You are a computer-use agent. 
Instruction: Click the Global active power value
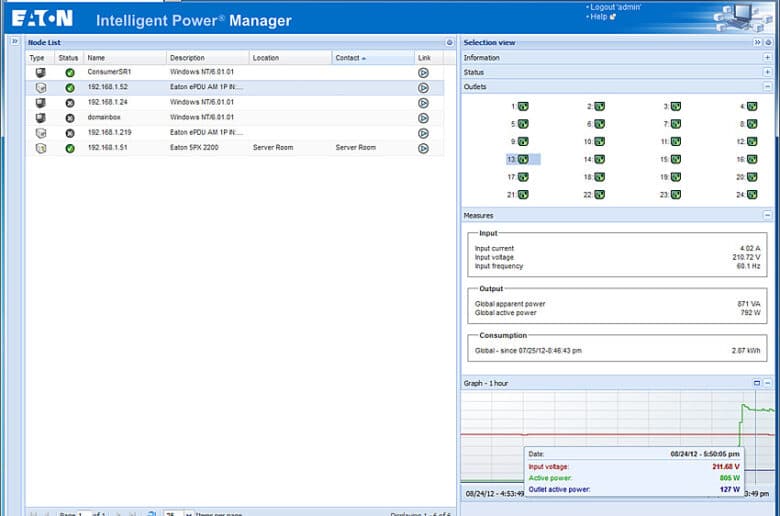[x=750, y=313]
